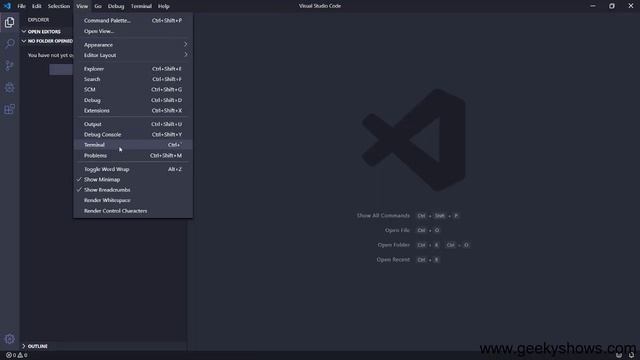Select Terminal in the View dropdown list
The height and width of the screenshot is (360, 640).
(x=133, y=145)
